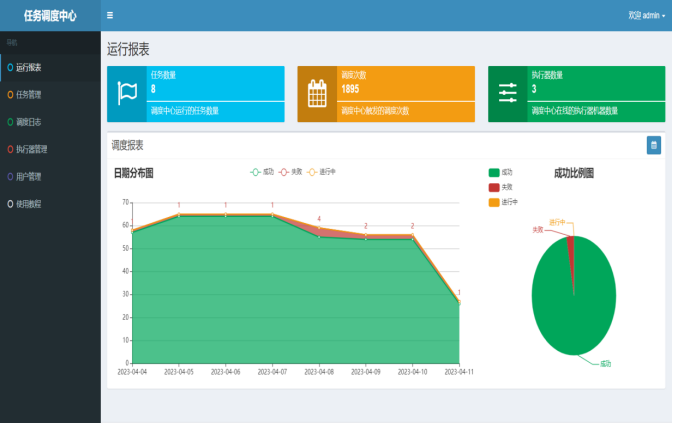This screenshot has height=424, width=673.
Task: Toggle the sidebar with the hamburger icon
Action: 109,16
